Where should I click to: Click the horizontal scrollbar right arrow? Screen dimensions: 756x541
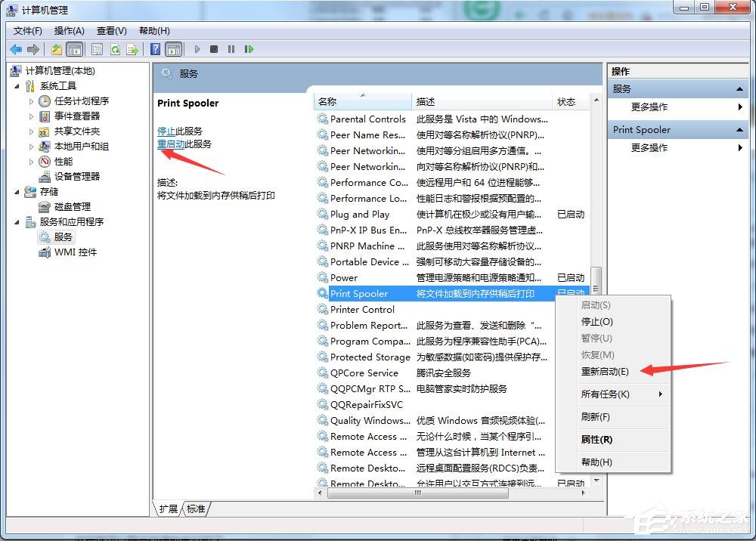[x=584, y=493]
